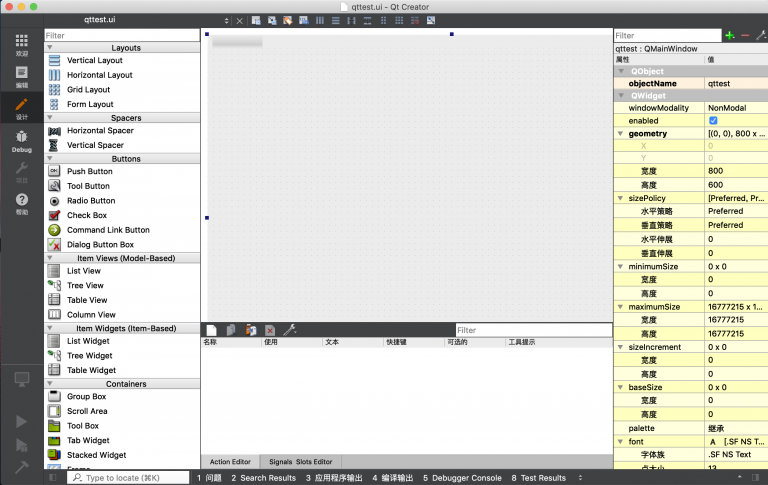This screenshot has height=485, width=768.
Task: Pick the Grid Layout widget
Action: 88,90
